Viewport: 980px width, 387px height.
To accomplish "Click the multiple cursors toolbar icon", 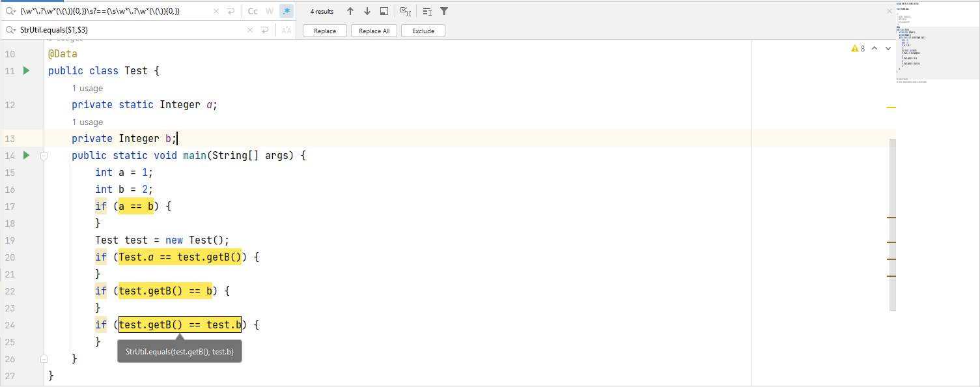I will point(427,11).
